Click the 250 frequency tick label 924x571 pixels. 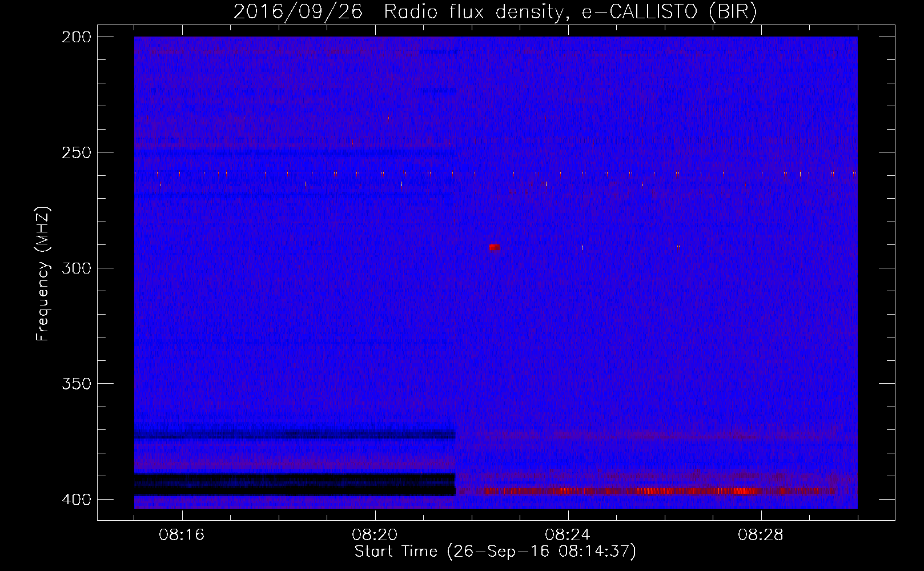(77, 152)
